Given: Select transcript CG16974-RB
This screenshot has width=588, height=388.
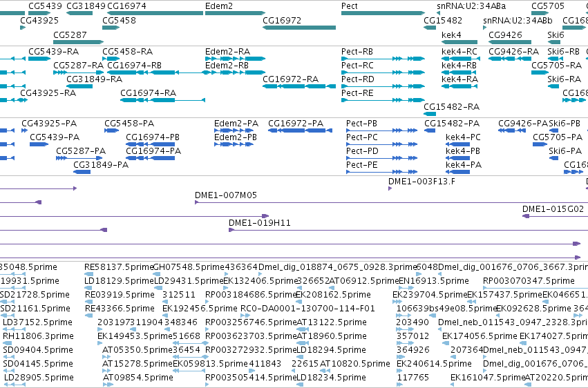Looking at the screenshot, I should point(155,72).
